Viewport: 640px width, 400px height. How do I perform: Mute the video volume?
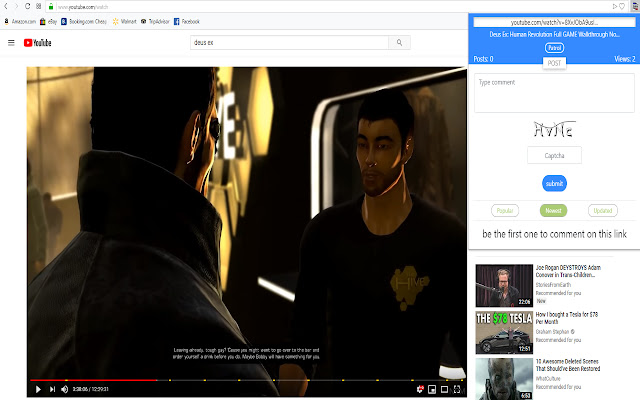coord(64,389)
